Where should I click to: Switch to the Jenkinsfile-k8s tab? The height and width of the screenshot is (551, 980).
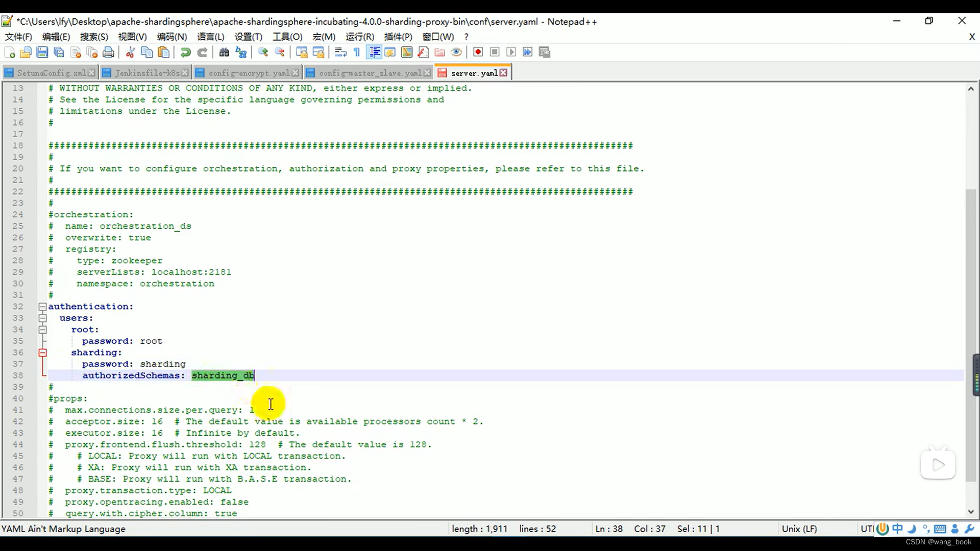(x=145, y=73)
